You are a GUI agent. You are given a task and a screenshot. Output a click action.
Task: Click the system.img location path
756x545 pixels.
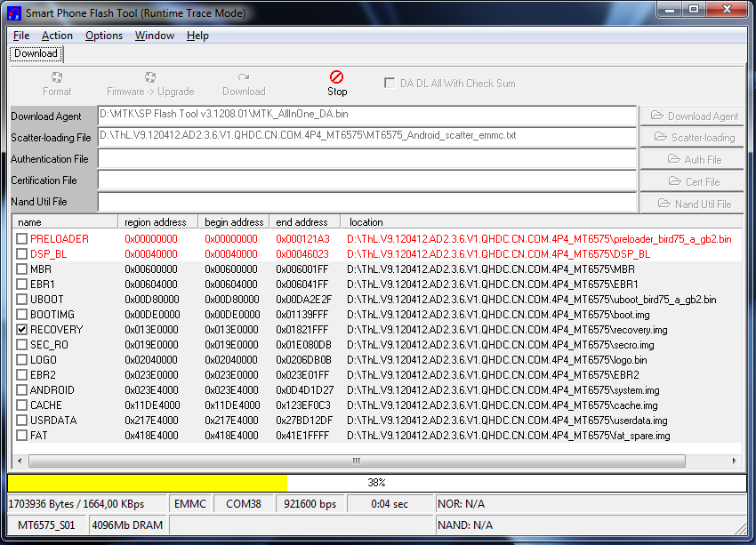pyautogui.click(x=503, y=390)
